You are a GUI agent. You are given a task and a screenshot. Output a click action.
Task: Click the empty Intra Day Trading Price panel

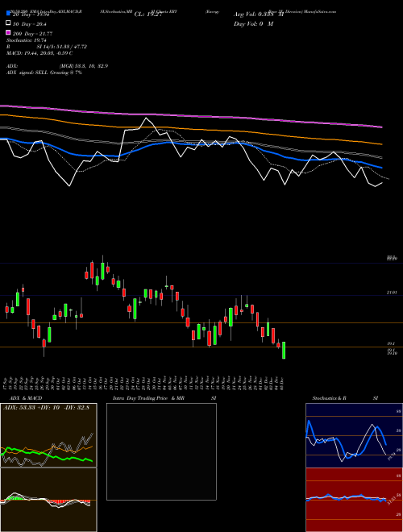point(161,451)
